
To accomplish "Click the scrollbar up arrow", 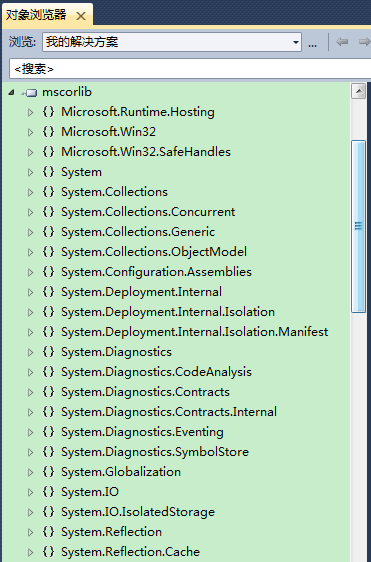I will click(x=358, y=92).
